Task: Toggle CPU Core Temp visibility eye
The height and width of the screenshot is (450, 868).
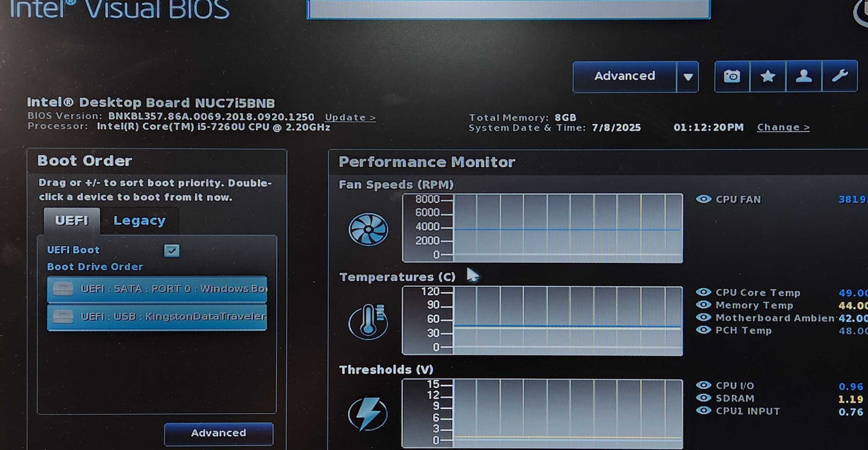Action: pyautogui.click(x=704, y=292)
